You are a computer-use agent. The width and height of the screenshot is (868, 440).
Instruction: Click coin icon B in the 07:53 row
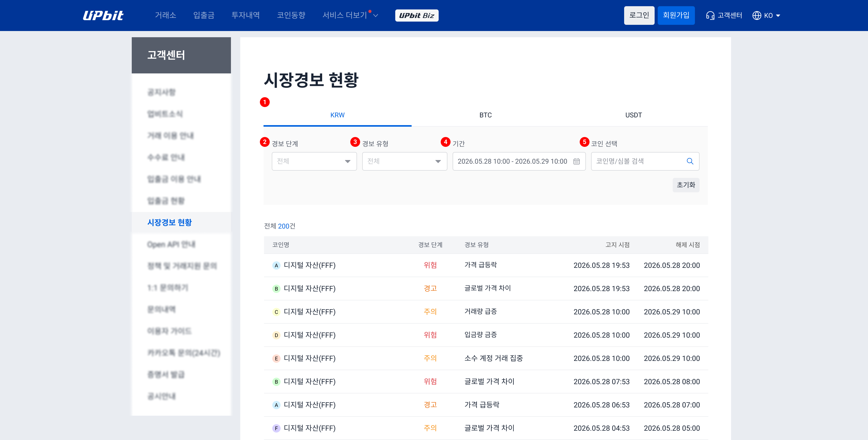[276, 382]
